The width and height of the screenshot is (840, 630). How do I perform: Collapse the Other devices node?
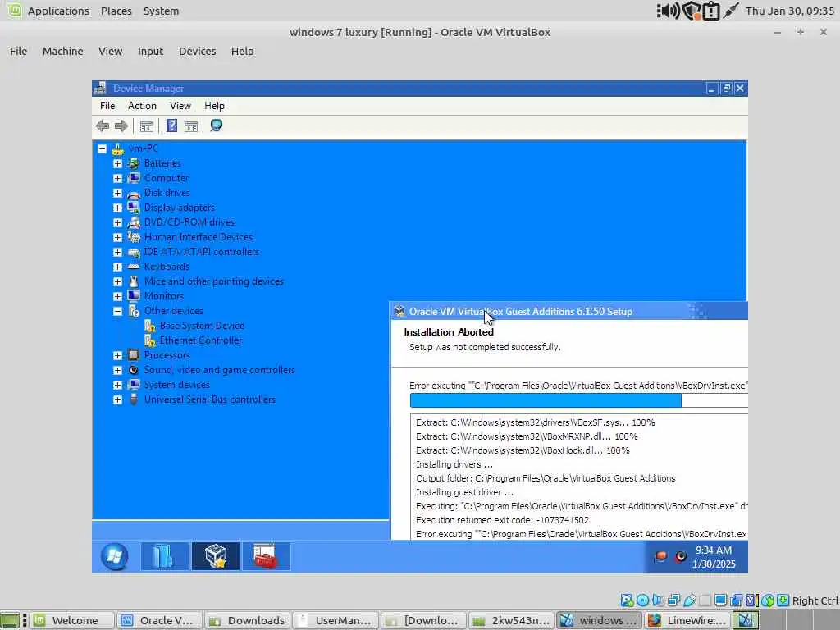[x=117, y=311]
